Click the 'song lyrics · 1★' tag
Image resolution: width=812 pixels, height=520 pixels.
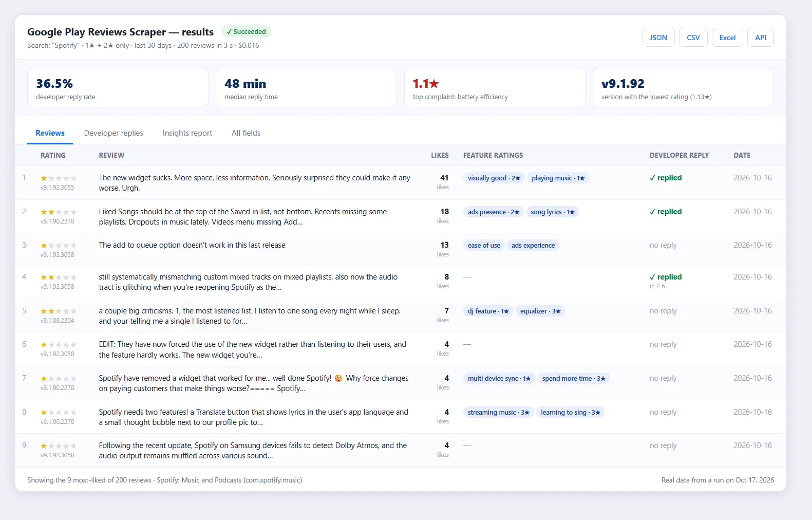pyautogui.click(x=553, y=212)
